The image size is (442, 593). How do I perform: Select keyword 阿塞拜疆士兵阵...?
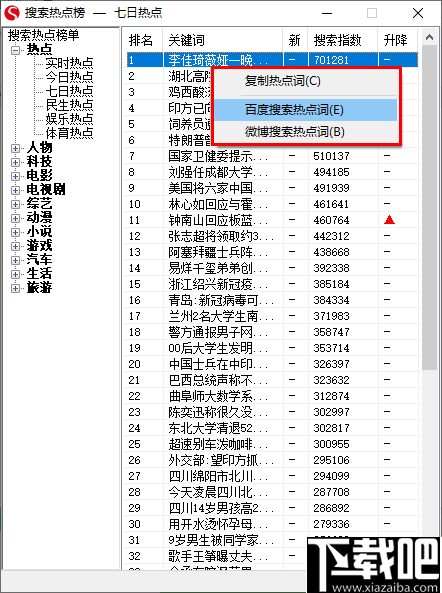(218, 252)
